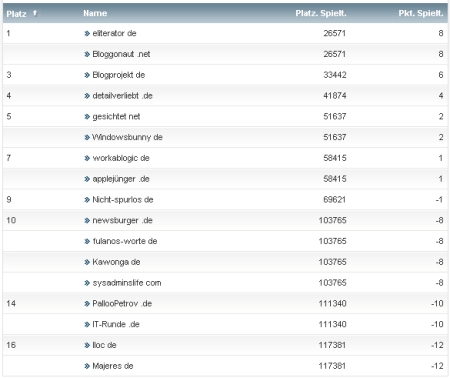Screen dimensions: 450x378
Task: Open the Nicht-spurlos de link
Action: coord(123,200)
